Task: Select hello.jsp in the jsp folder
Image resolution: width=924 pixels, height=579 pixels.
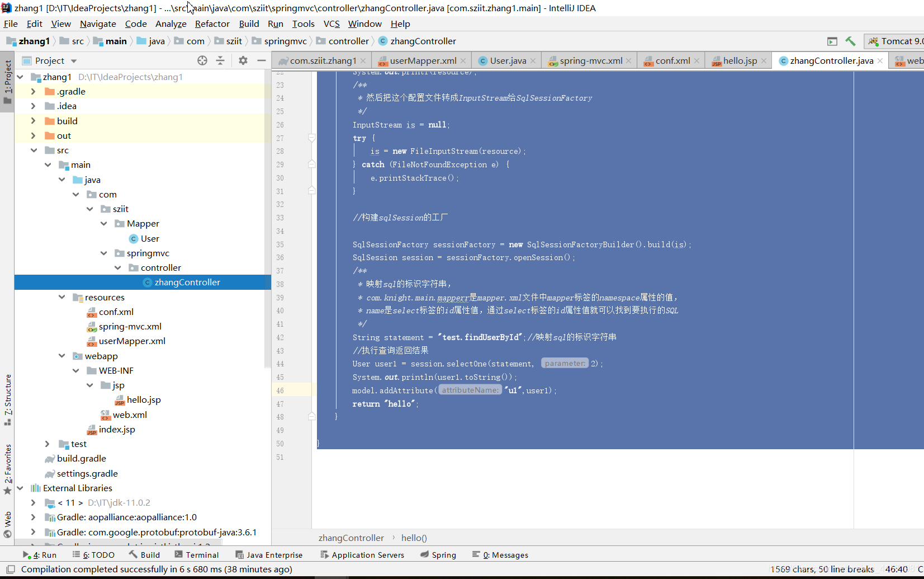Action: click(138, 399)
